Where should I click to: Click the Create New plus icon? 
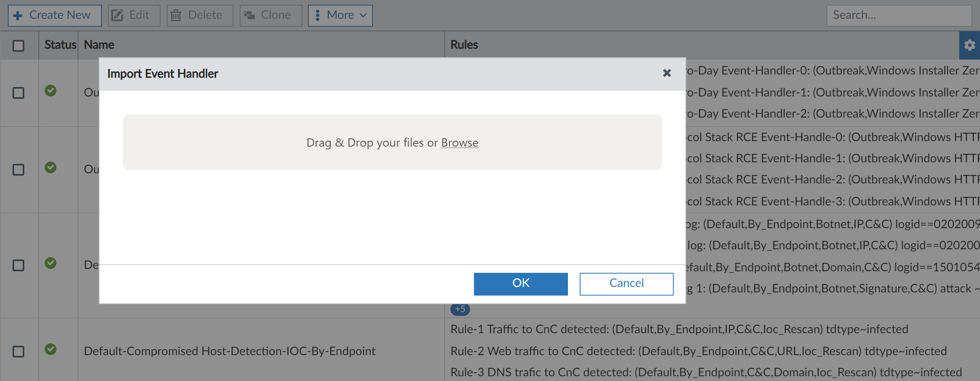(x=18, y=16)
